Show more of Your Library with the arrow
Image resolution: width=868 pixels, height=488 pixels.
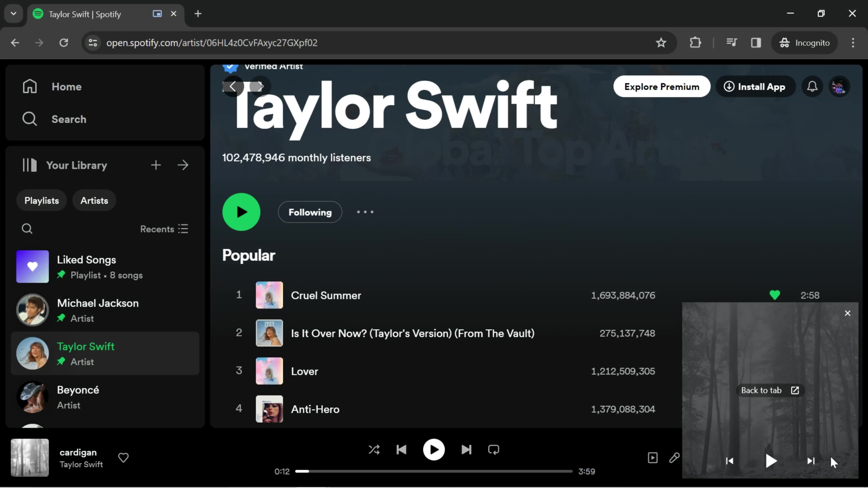click(x=183, y=165)
